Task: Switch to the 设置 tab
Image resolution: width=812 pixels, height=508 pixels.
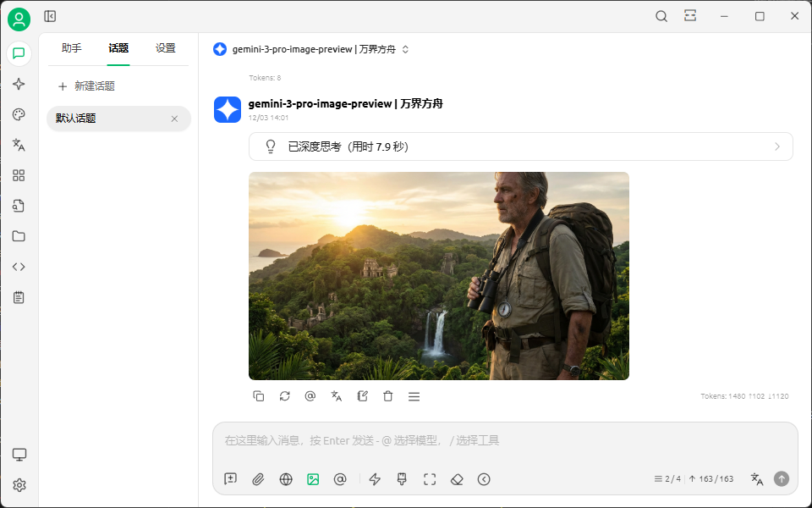Action: [x=166, y=48]
